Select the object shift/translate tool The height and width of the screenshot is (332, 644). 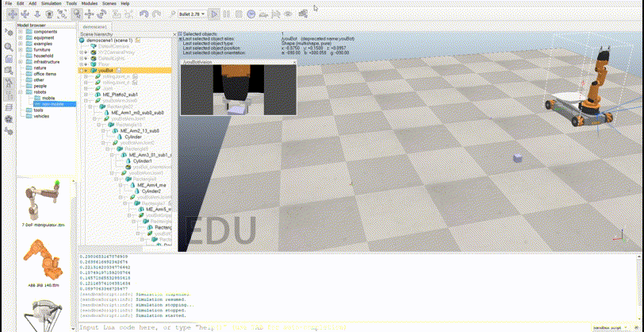point(90,14)
